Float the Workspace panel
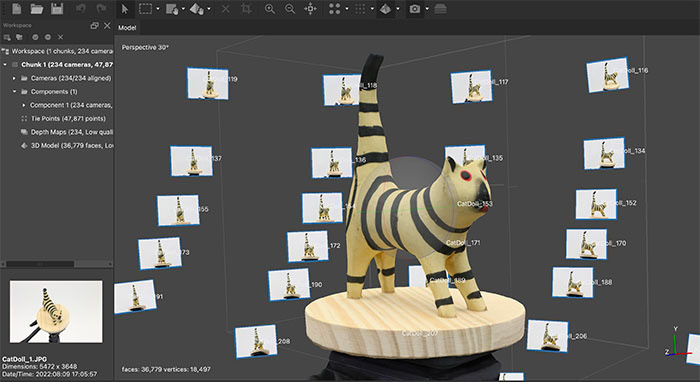The width and height of the screenshot is (700, 382). coord(94,25)
